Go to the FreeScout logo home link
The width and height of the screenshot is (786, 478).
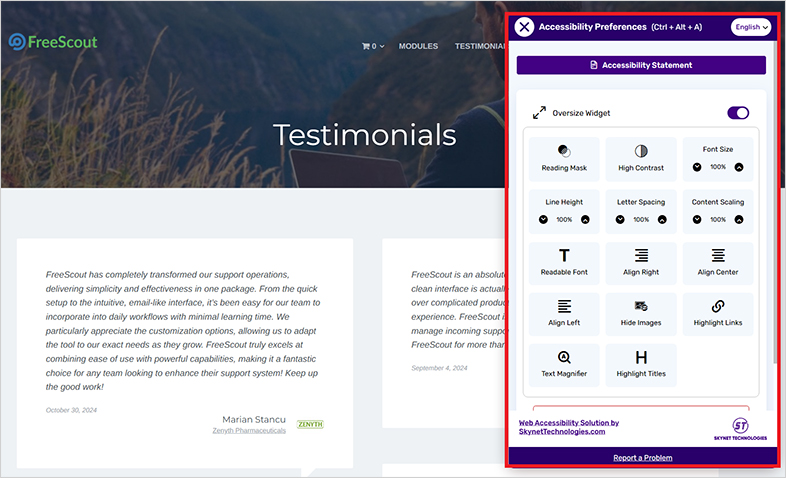[53, 42]
